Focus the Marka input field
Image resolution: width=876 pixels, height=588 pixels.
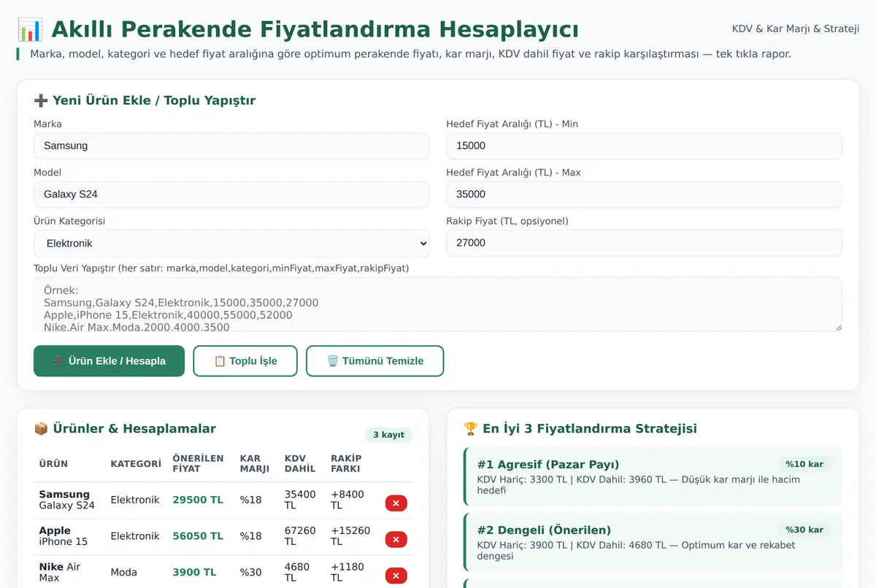coord(231,146)
